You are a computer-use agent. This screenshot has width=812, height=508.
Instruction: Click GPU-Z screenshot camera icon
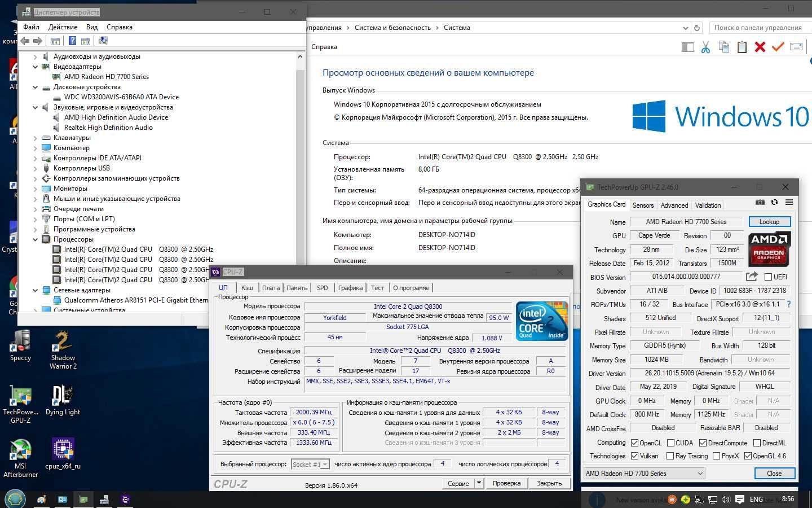coord(760,202)
